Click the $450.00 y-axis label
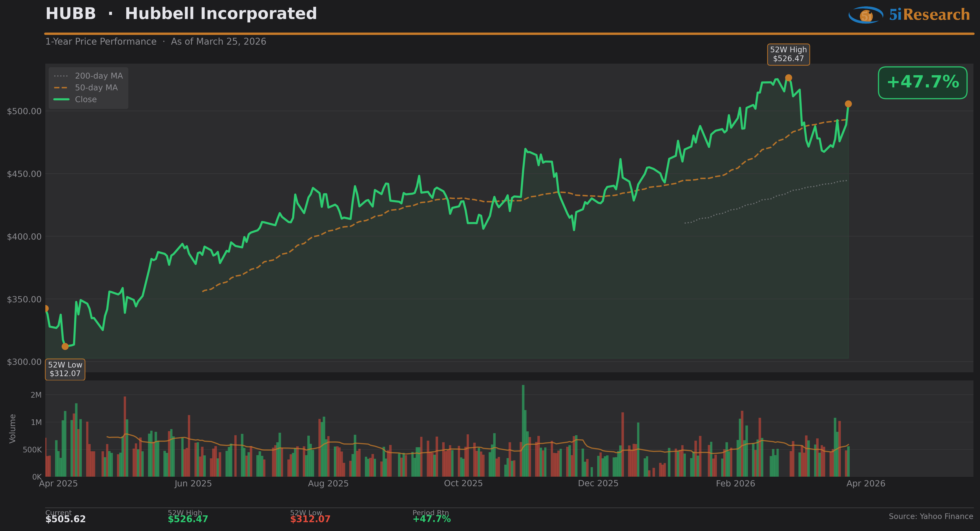Viewport: 980px width, 531px height. [24, 174]
